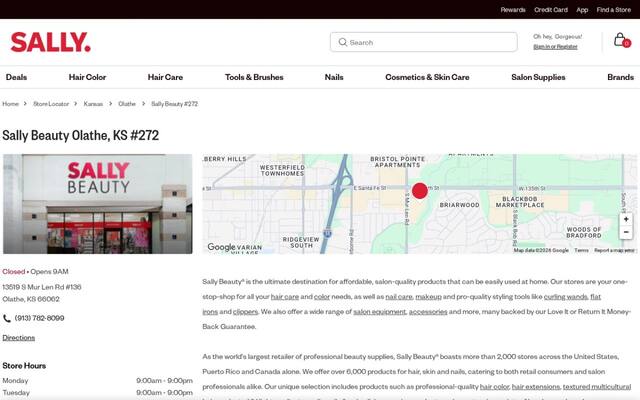
Task: Click the Sally Beauty Olathe, KS #272 heading
Action: [80, 135]
